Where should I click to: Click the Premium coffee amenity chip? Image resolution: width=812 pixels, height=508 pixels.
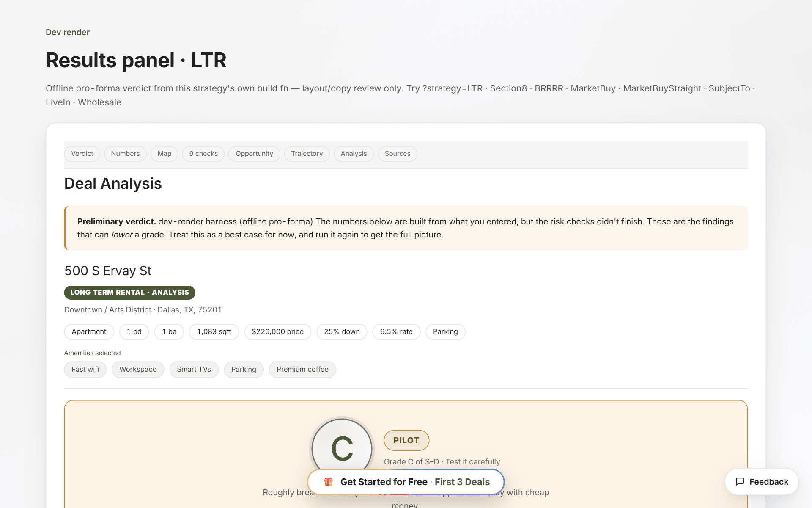point(302,370)
